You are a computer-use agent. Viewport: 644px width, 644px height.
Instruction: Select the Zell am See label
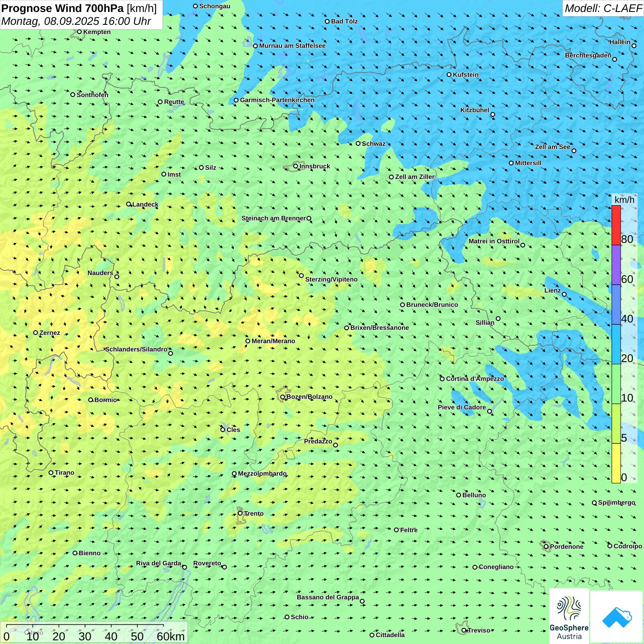[552, 147]
